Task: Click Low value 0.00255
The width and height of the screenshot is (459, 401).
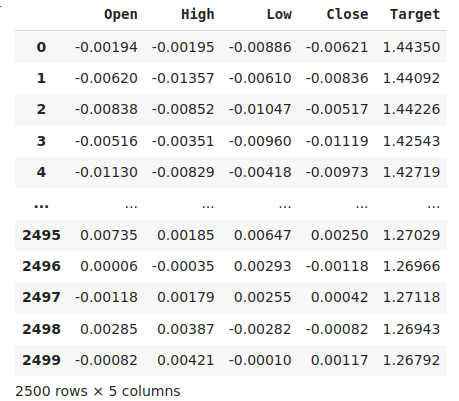Action: tap(263, 297)
